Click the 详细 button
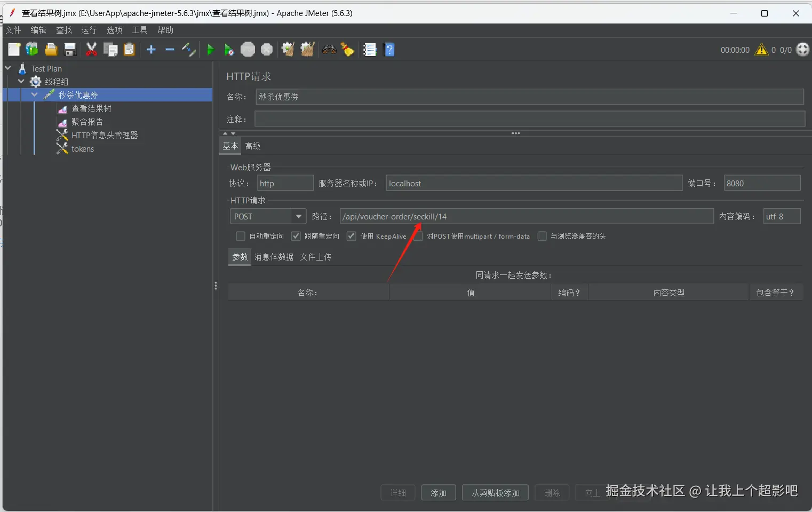812x512 pixels. pyautogui.click(x=398, y=493)
